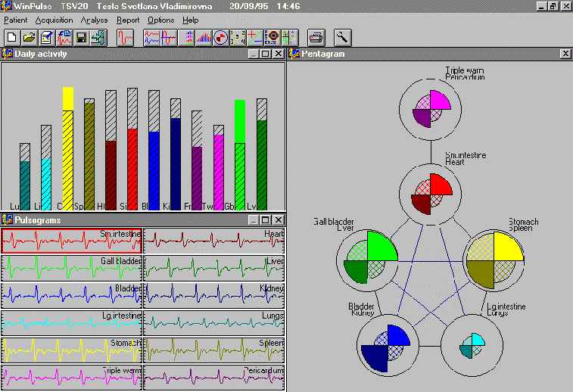The height and width of the screenshot is (392, 573).
Task: Minimize the Daily activity window
Action: point(254,54)
